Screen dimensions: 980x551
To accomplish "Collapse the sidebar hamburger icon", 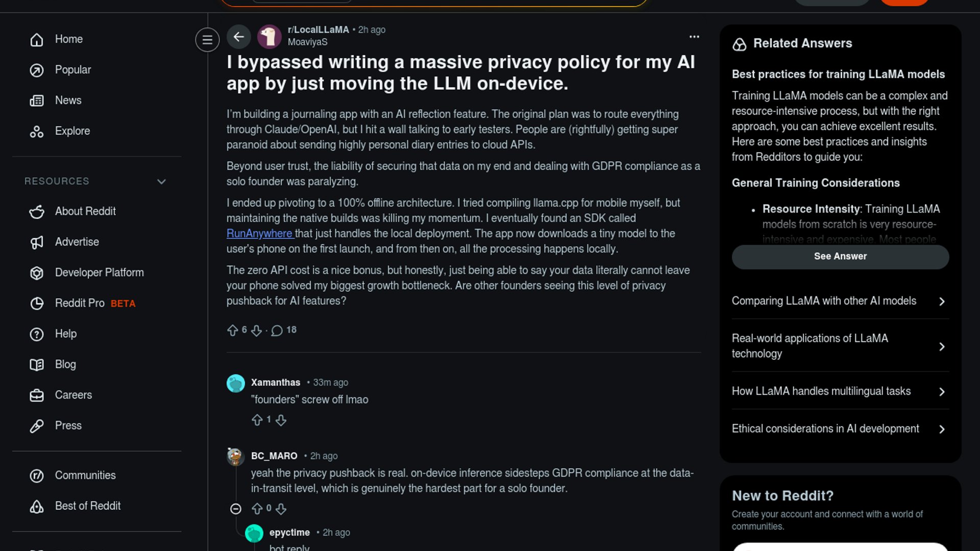I will pyautogui.click(x=207, y=40).
